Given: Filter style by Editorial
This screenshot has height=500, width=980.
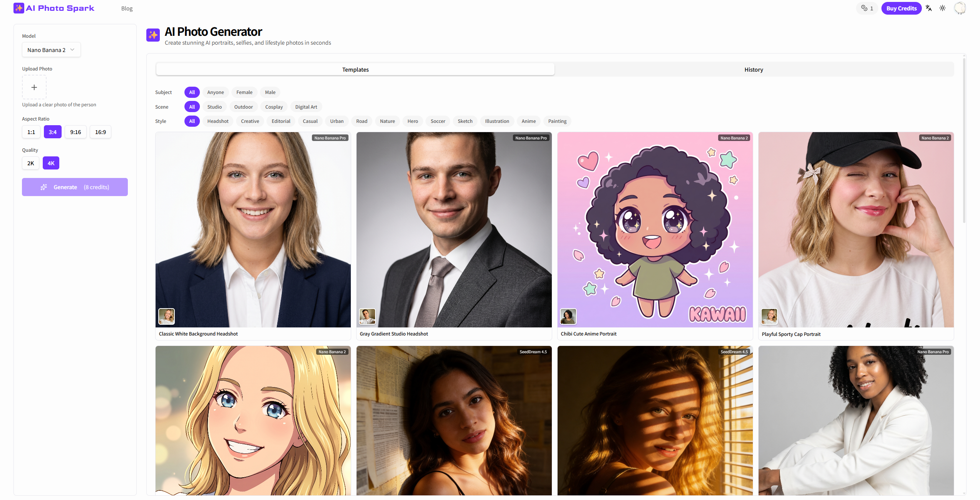Looking at the screenshot, I should coord(281,121).
